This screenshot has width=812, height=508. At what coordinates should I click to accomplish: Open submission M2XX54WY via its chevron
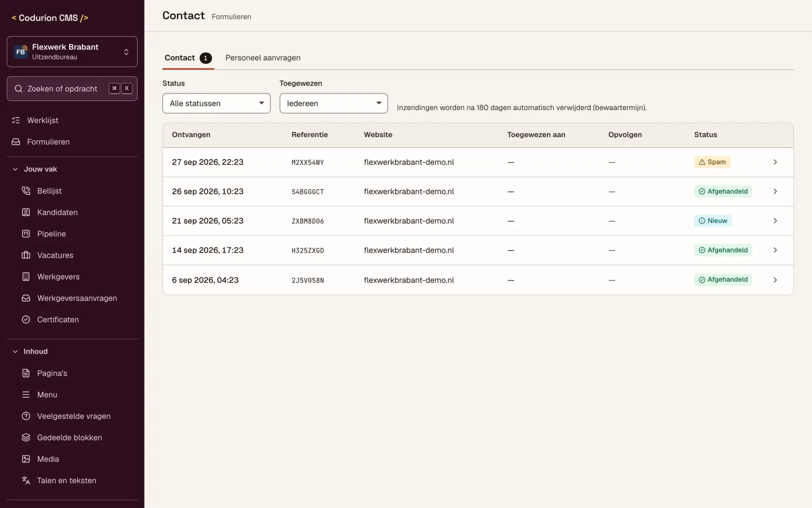(x=775, y=162)
